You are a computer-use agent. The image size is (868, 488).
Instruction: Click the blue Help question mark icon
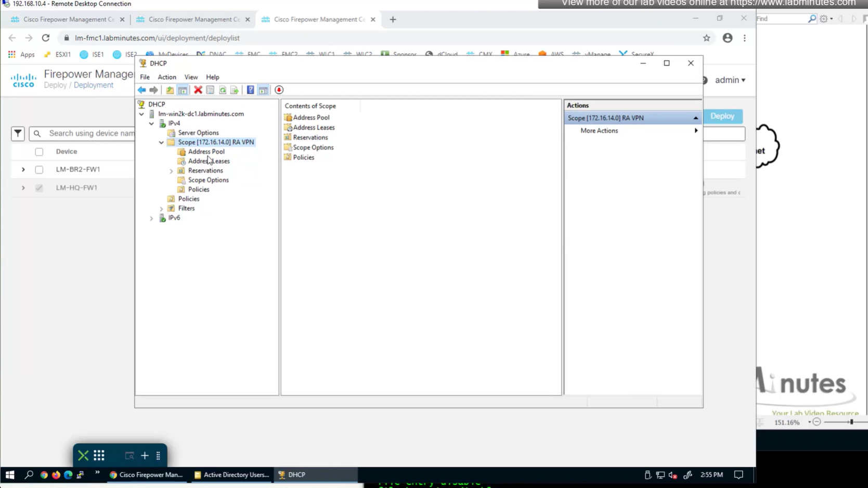250,90
